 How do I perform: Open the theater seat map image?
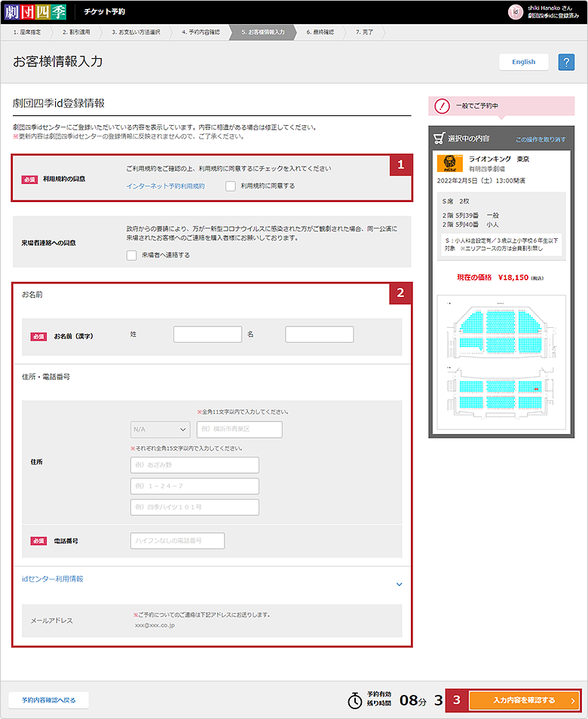click(x=501, y=363)
